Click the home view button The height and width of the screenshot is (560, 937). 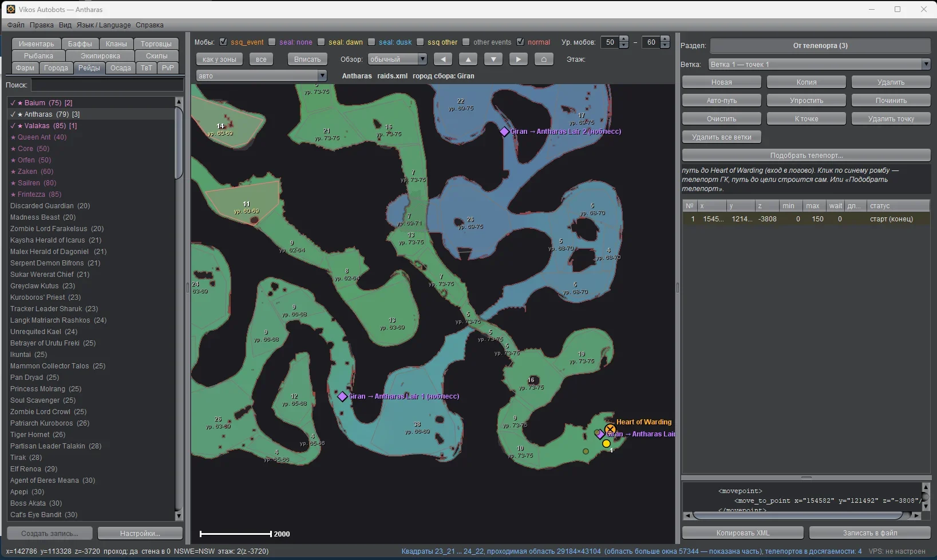point(544,59)
